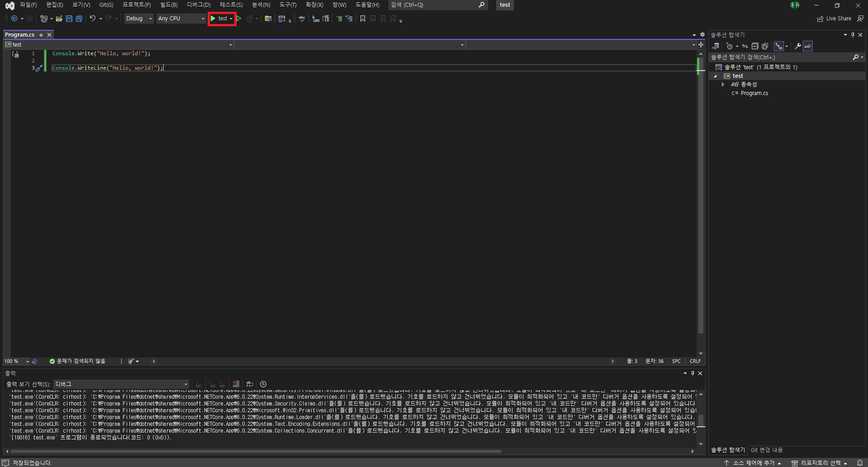Expand the 종속성 node in Solution Explorer
The image size is (868, 467).
[x=723, y=85]
